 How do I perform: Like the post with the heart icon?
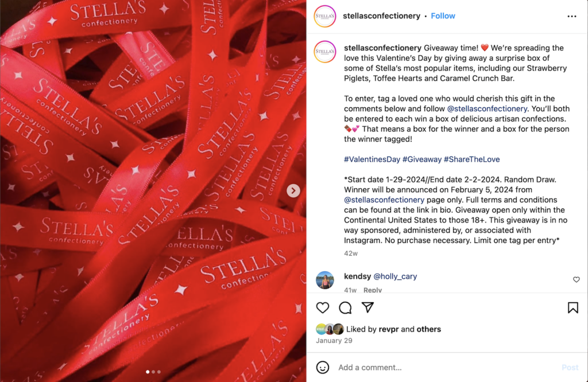click(323, 308)
